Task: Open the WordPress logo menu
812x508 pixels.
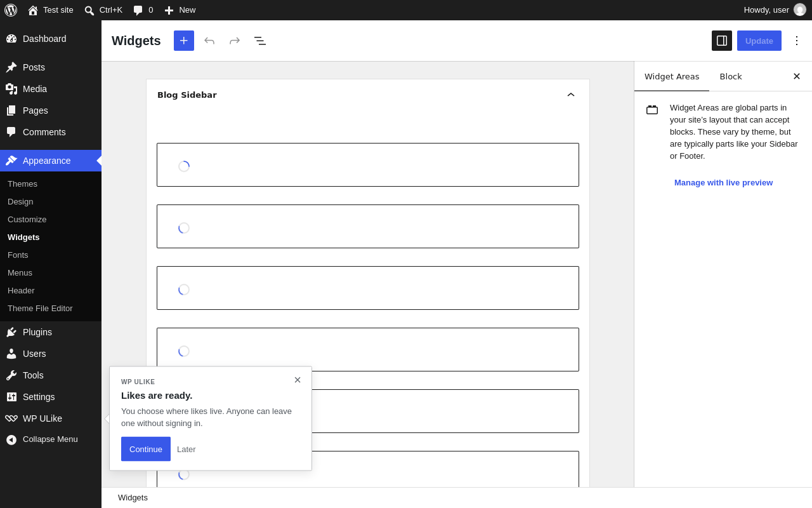Action: (x=11, y=10)
